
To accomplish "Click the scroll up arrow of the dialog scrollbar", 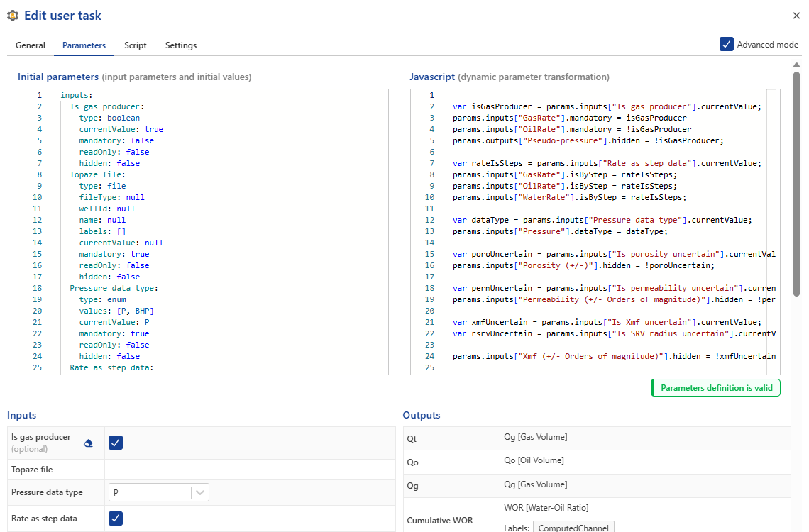I will 797,65.
